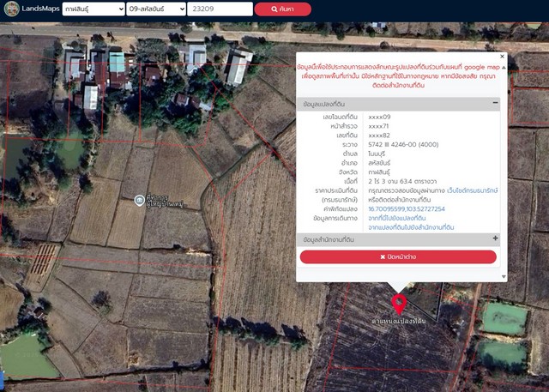Click popup scrollbar up arrow
This screenshot has height=392, width=549.
click(x=504, y=68)
